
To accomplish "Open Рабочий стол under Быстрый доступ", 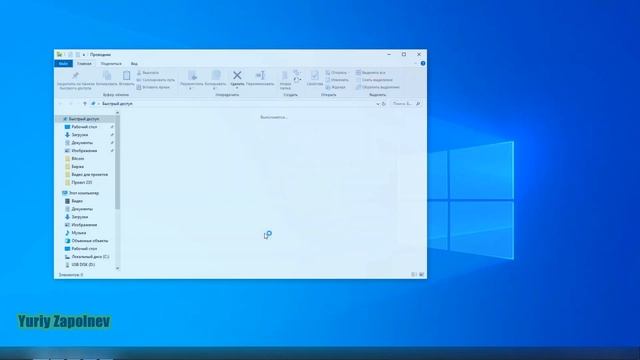I will tap(84, 127).
